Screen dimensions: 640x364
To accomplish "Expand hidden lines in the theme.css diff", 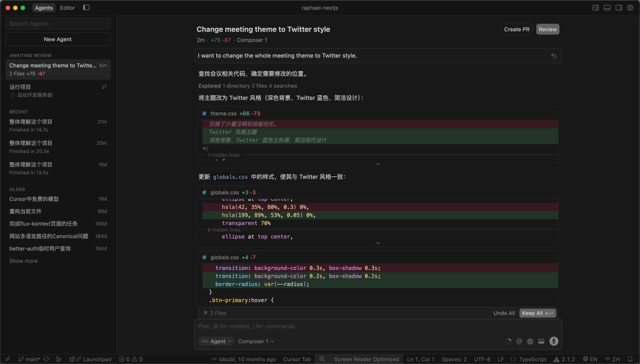I will pos(378,163).
